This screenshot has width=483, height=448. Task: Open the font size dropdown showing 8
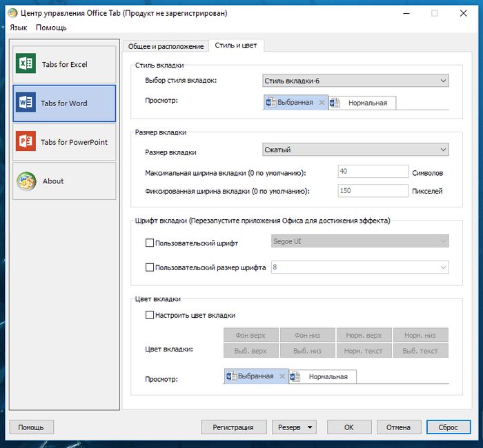359,267
